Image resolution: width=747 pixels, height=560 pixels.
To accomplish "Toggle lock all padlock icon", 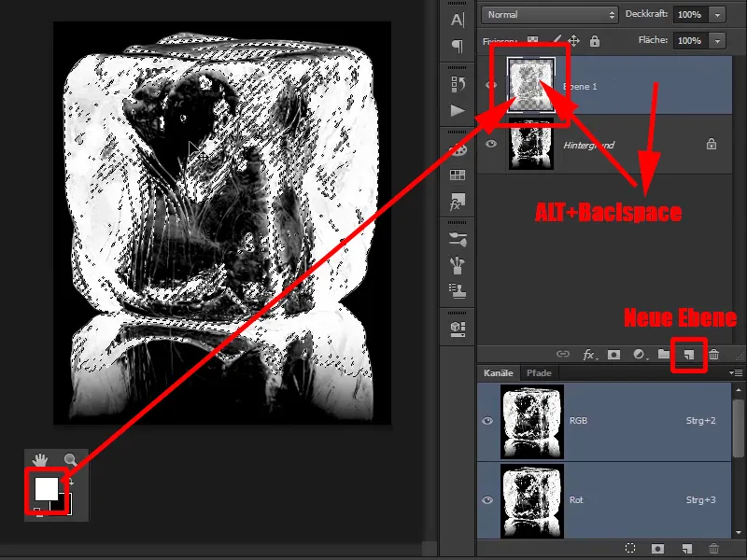I will click(x=595, y=41).
